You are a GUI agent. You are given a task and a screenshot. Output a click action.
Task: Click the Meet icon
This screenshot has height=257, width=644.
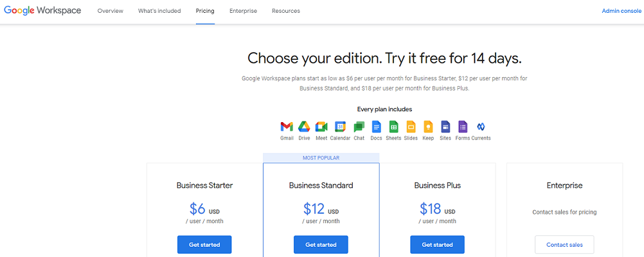(x=321, y=127)
